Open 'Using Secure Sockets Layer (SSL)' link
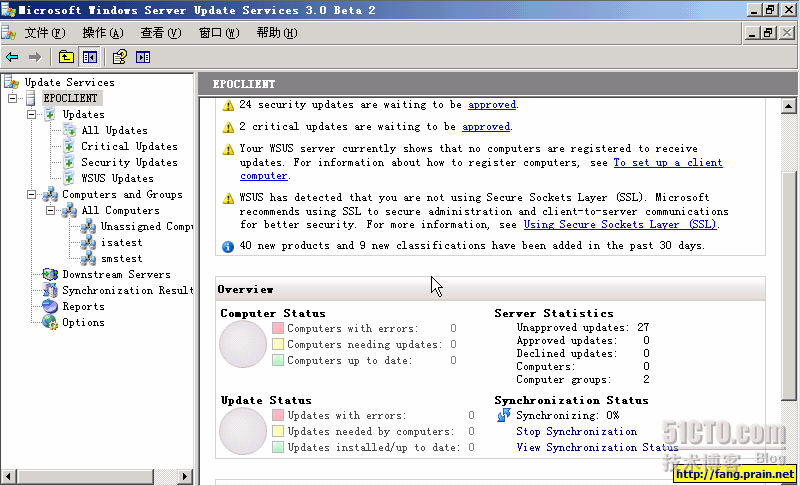This screenshot has width=800, height=486. click(x=620, y=224)
